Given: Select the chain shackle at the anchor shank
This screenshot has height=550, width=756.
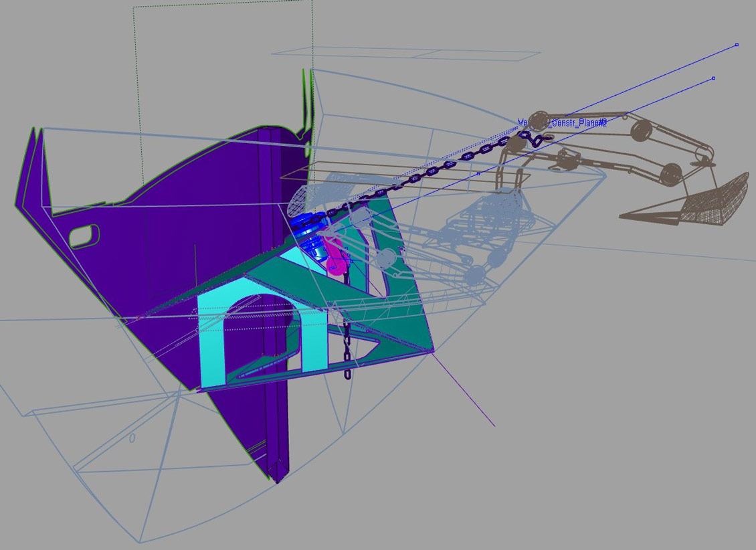Looking at the screenshot, I should 534,140.
